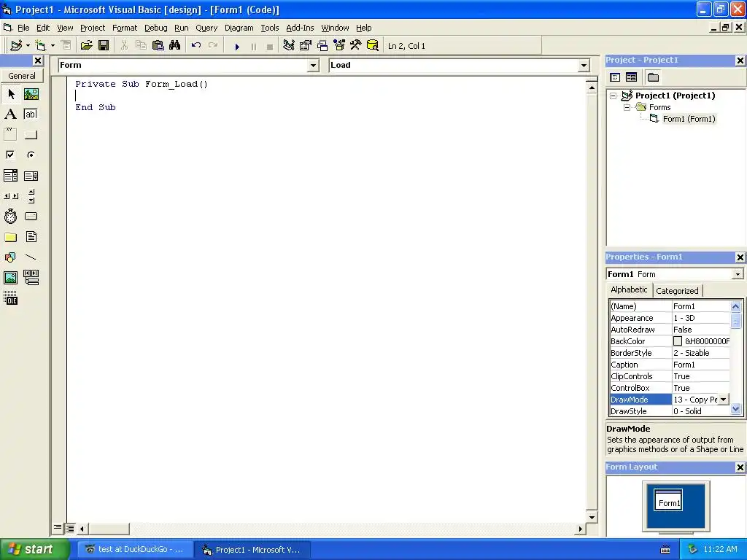
Task: Select the TextBox control tool
Action: pyautogui.click(x=31, y=114)
